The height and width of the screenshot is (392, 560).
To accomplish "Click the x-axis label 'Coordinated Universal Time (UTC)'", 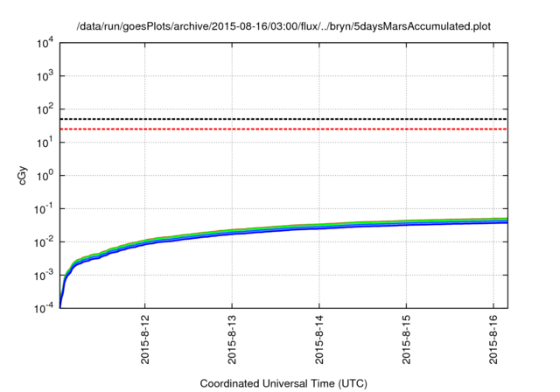I will point(283,383).
